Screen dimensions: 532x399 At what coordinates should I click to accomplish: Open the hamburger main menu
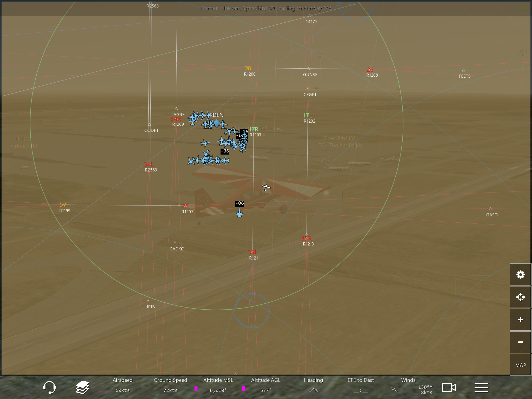click(x=481, y=387)
